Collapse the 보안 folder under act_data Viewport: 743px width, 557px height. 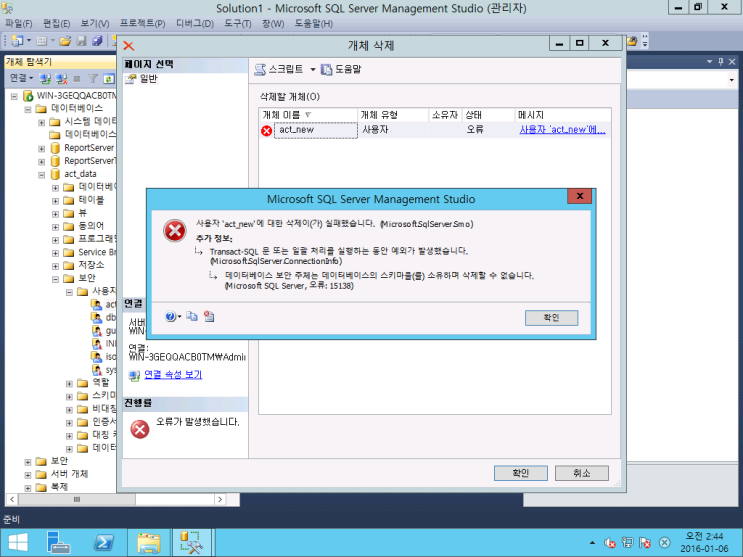pos(55,279)
